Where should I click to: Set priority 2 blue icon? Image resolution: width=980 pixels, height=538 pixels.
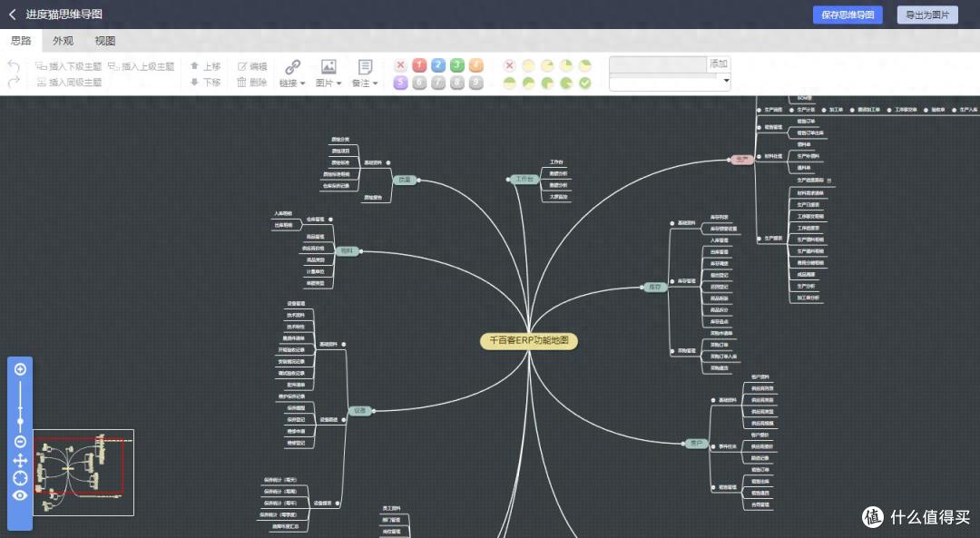438,65
